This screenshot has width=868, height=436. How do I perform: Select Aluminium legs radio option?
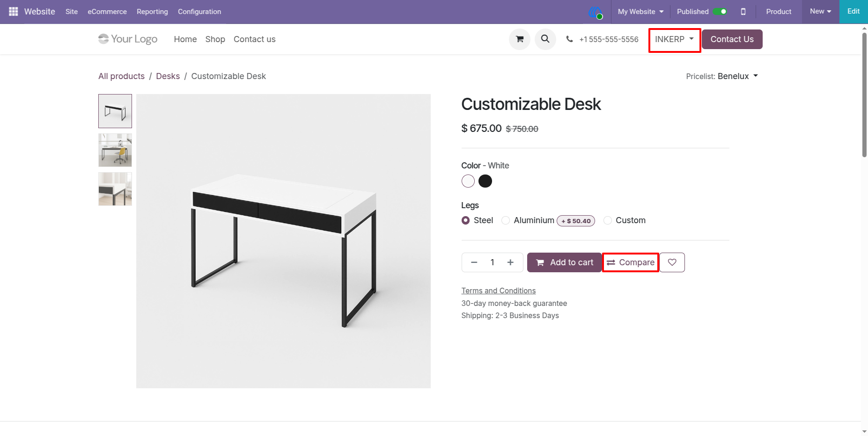click(x=506, y=220)
